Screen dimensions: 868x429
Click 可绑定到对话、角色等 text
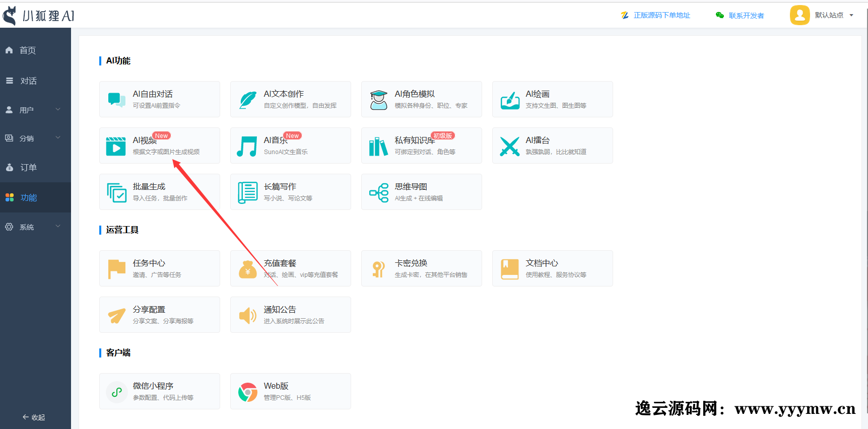point(425,152)
